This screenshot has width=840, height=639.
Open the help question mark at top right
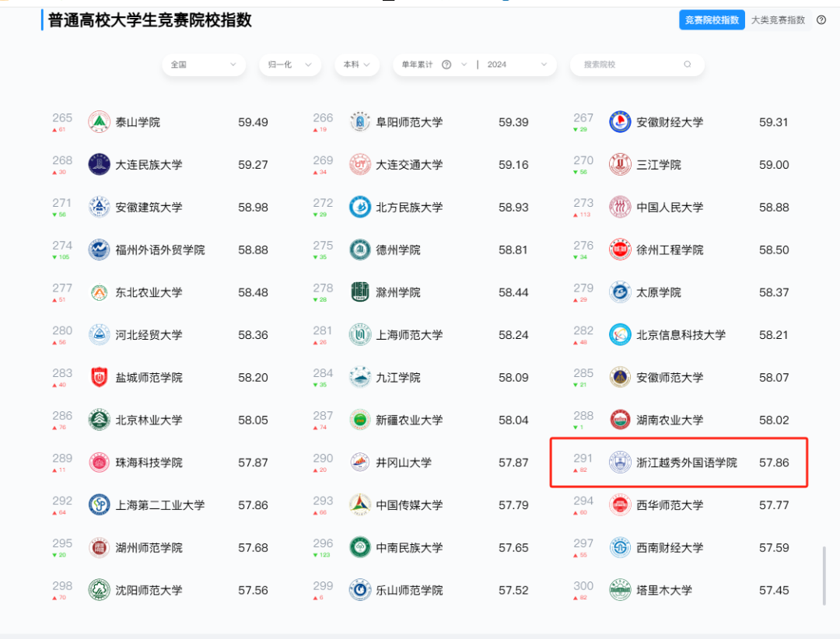click(821, 19)
